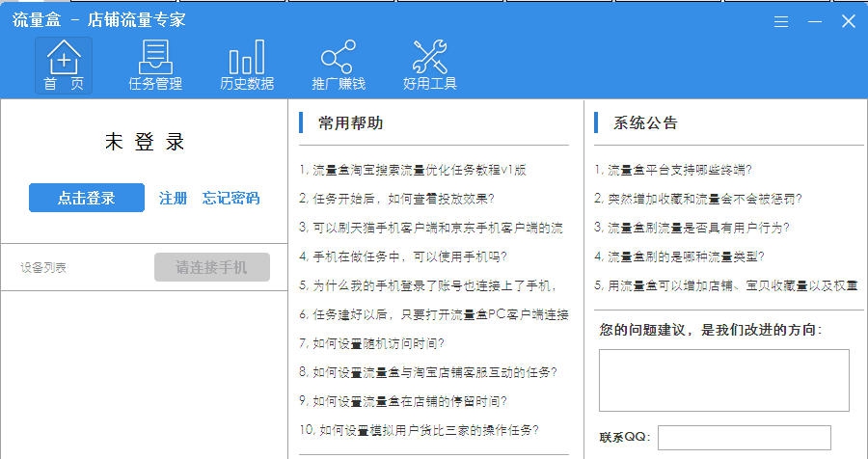Click the 系统公告 heading
This screenshot has width=868, height=459.
645,122
